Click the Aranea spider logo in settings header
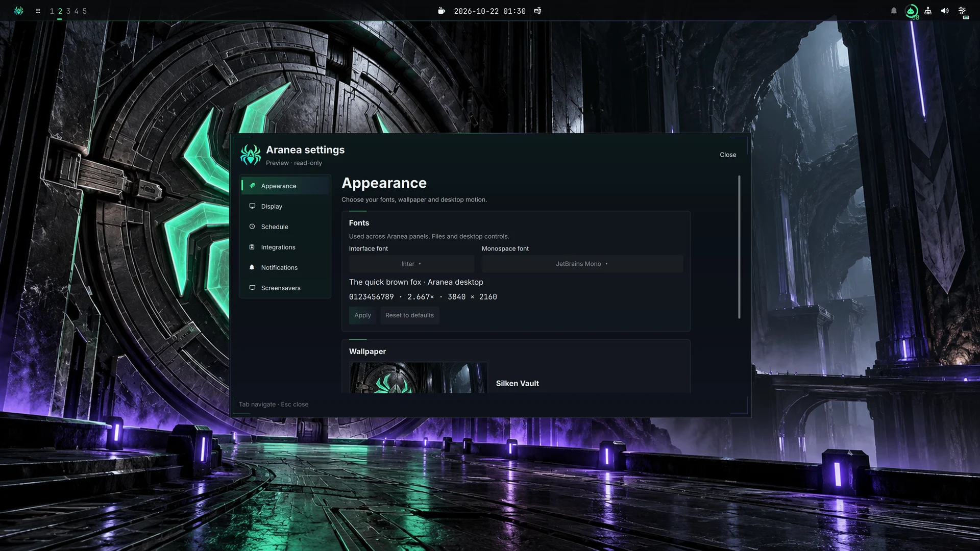Screen dimensions: 980x551 click(251, 155)
